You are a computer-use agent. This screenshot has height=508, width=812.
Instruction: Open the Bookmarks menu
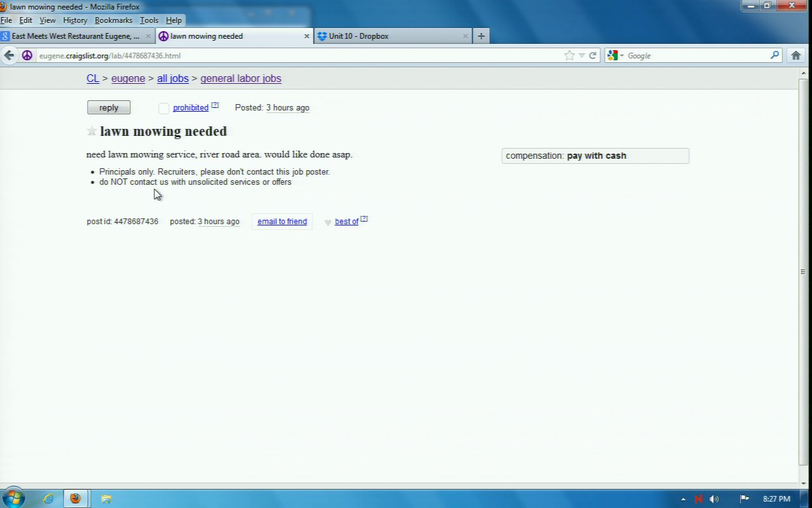[114, 20]
